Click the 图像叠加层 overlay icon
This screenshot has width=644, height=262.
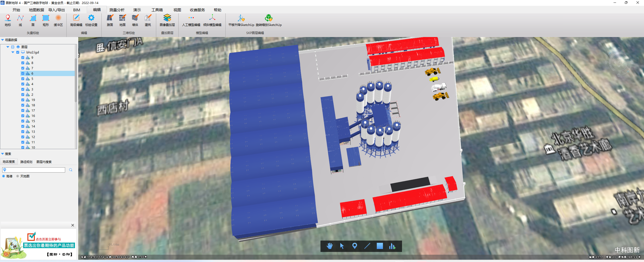coord(167,20)
